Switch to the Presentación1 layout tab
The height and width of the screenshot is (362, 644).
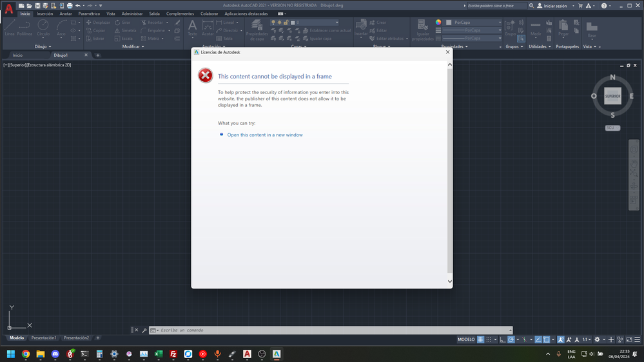point(44,338)
